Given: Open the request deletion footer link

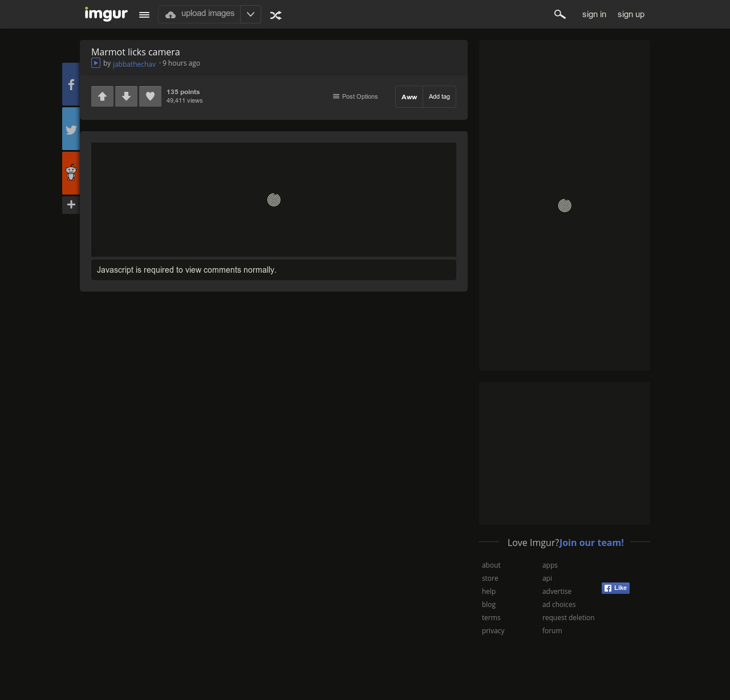Looking at the screenshot, I should [568, 617].
